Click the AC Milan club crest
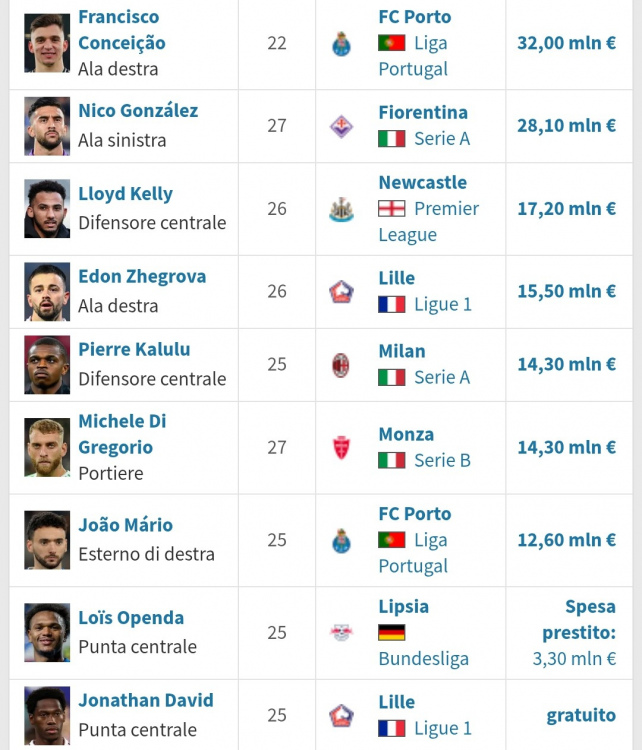 pyautogui.click(x=341, y=365)
